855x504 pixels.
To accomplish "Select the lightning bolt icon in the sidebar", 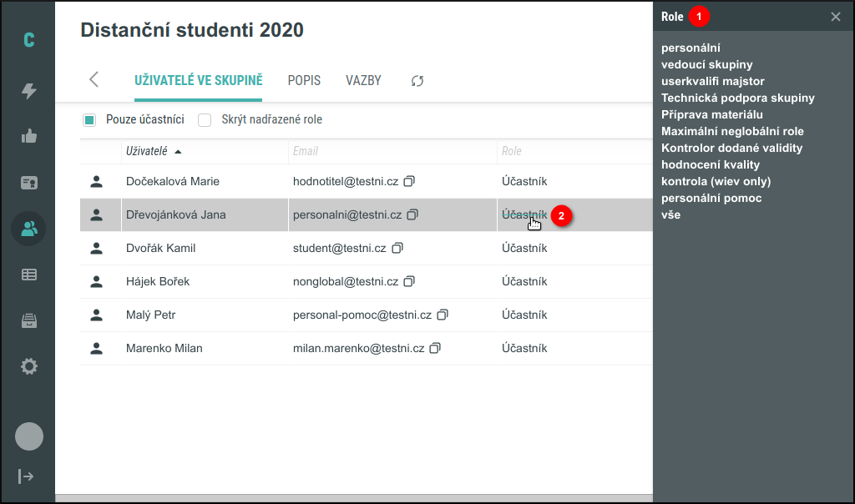I will 28,90.
